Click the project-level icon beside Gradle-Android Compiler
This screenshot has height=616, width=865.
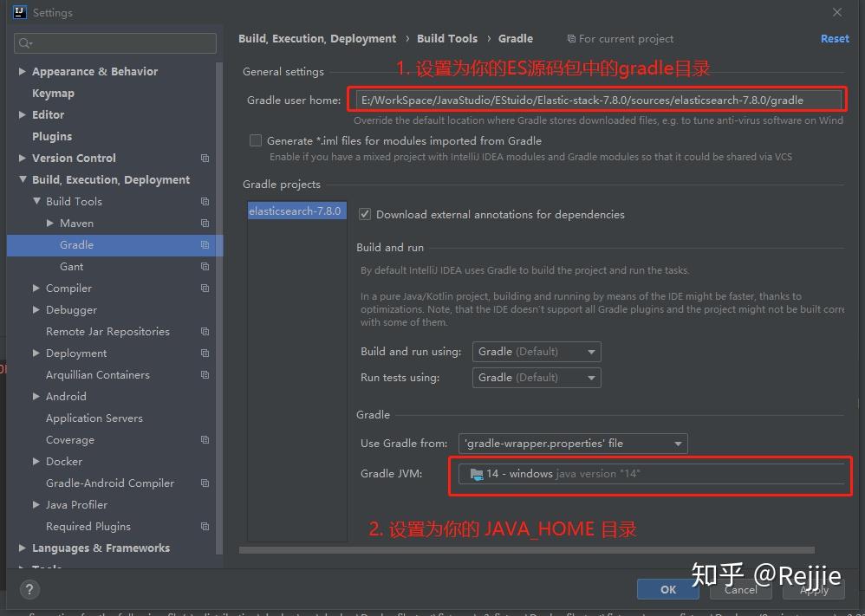[x=205, y=483]
